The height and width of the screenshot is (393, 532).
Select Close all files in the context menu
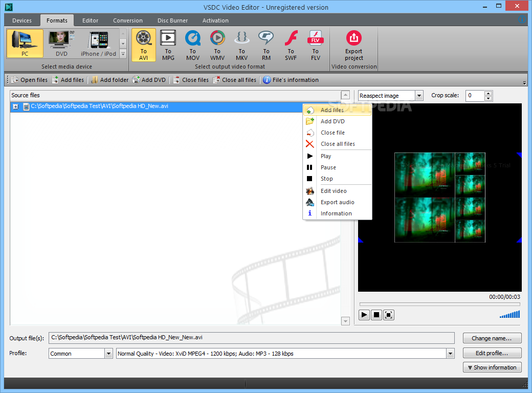click(x=337, y=144)
